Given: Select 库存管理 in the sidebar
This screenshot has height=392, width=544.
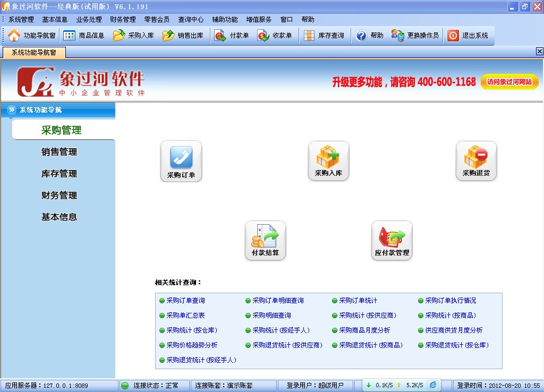Looking at the screenshot, I should 59,174.
